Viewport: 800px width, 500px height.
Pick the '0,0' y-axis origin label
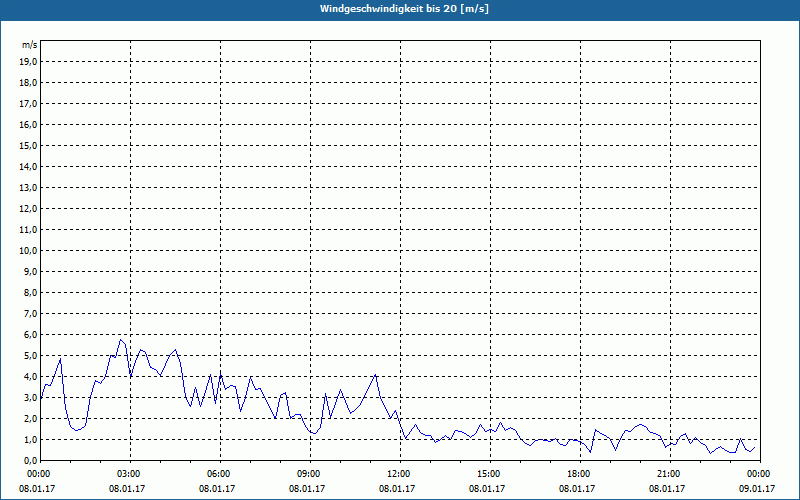(30, 460)
